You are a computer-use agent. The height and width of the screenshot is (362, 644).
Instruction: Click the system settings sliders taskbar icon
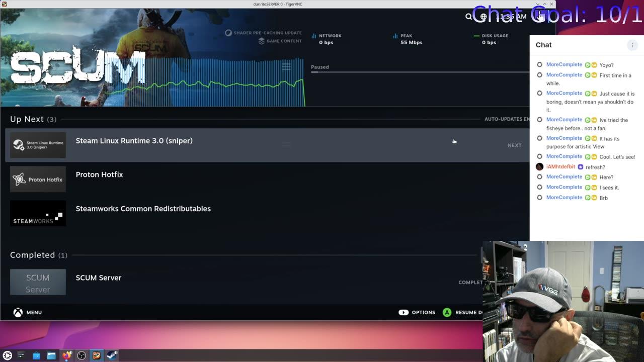tap(21, 355)
